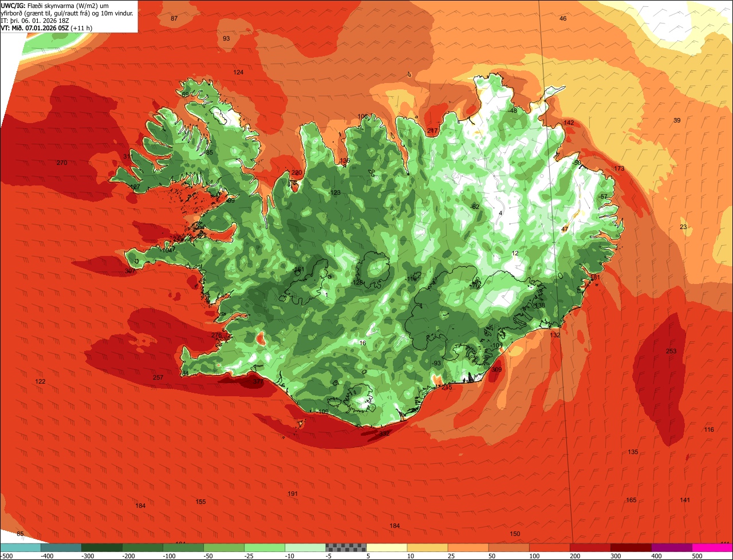Click the inland value -62
The image size is (733, 560).
474,207
